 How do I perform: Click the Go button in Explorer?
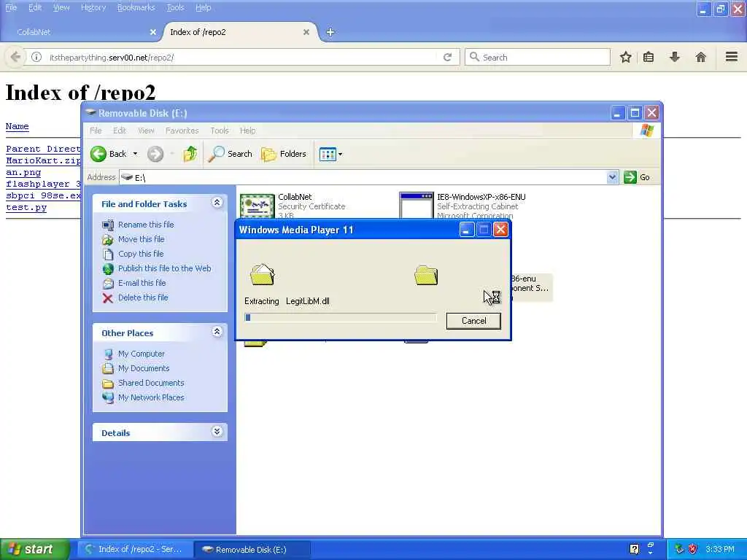[x=637, y=177]
